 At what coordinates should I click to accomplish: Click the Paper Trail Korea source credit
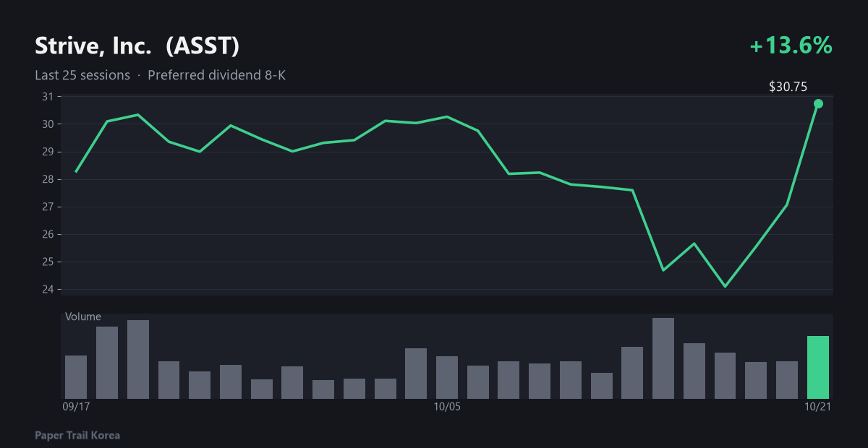77,436
